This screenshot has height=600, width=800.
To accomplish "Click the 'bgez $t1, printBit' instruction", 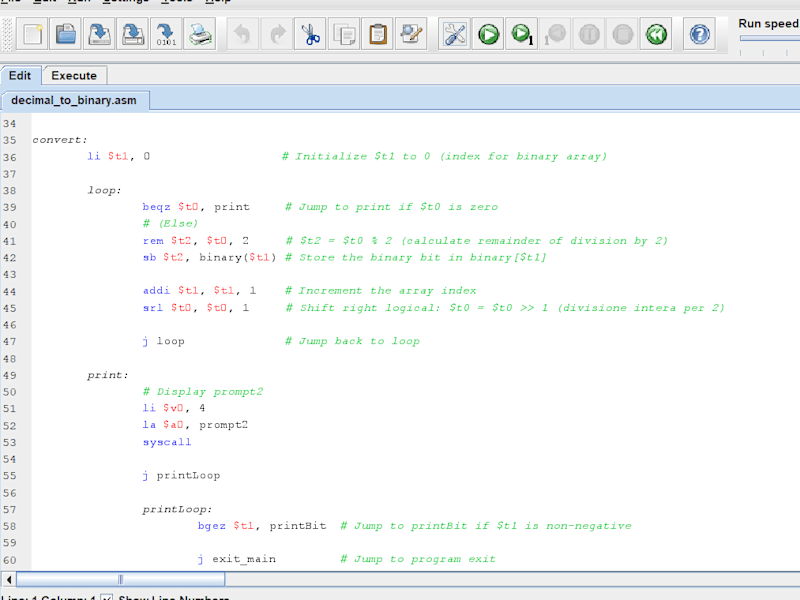I will click(262, 526).
